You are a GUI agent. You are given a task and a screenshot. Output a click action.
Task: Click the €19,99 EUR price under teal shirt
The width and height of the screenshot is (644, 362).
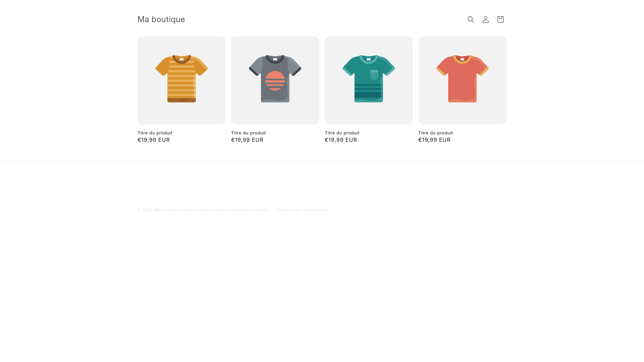pyautogui.click(x=341, y=140)
